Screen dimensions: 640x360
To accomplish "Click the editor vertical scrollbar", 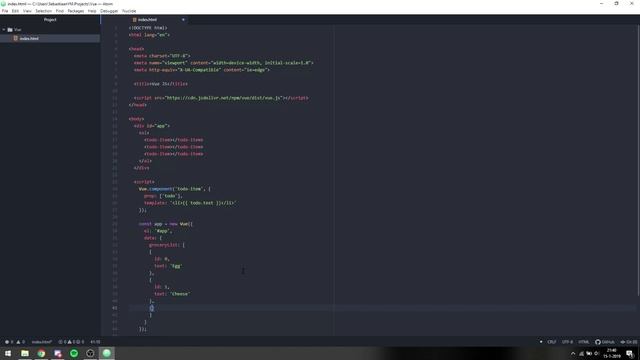I will [x=638, y=160].
